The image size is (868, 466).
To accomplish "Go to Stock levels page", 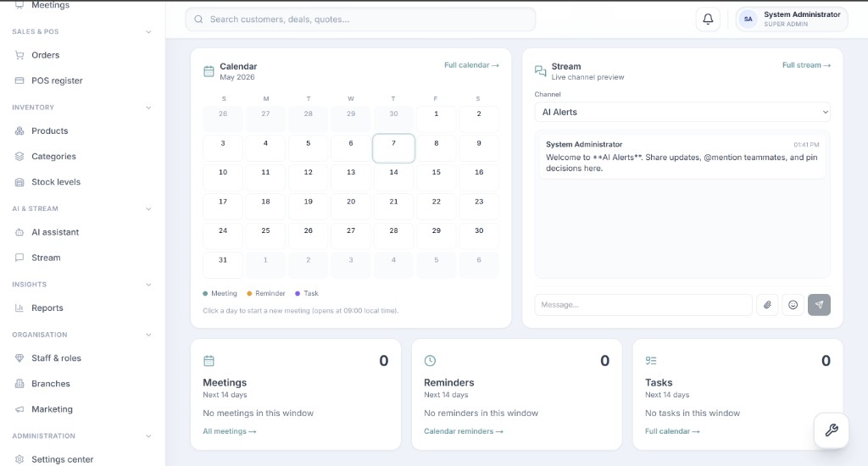I will [56, 182].
